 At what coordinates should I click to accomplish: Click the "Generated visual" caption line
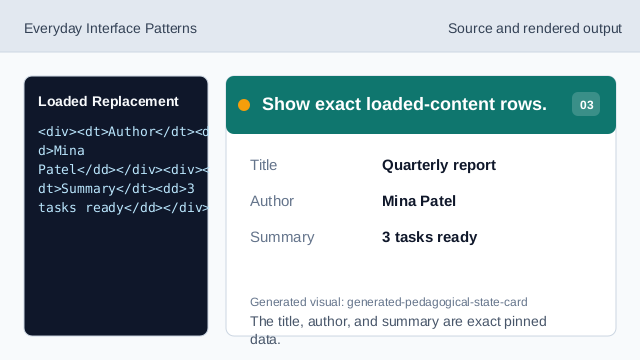tap(389, 302)
